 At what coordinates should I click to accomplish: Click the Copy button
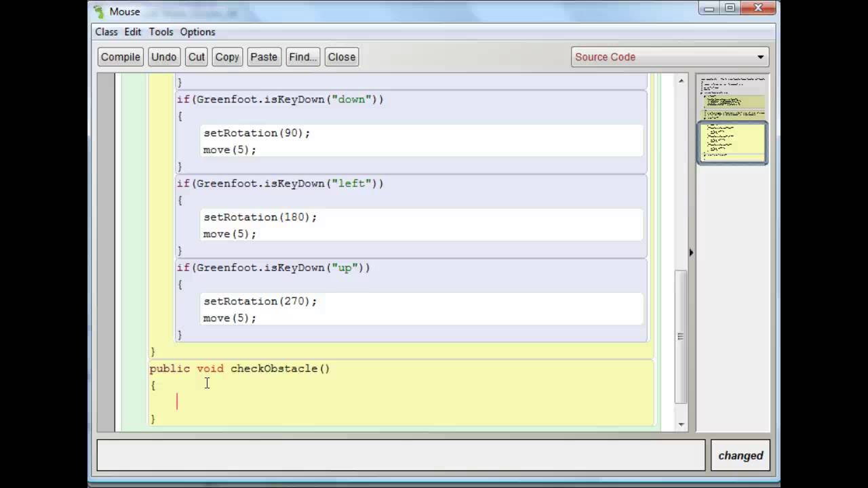pyautogui.click(x=227, y=57)
